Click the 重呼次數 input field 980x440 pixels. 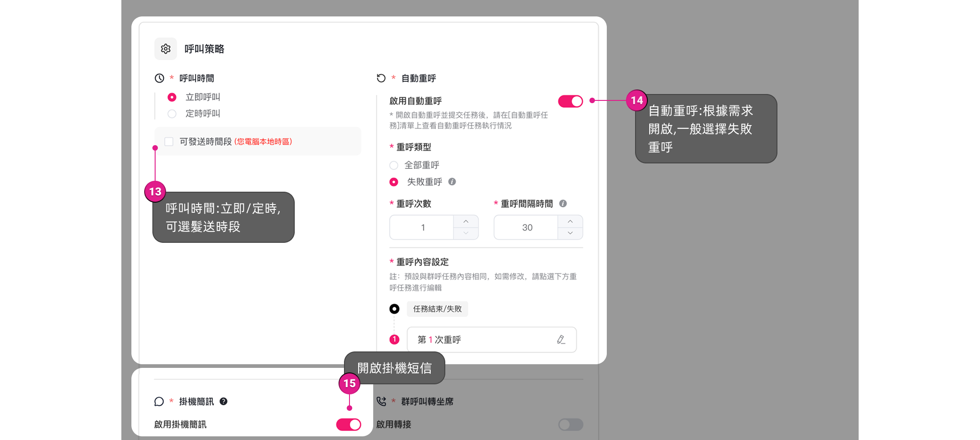point(422,227)
